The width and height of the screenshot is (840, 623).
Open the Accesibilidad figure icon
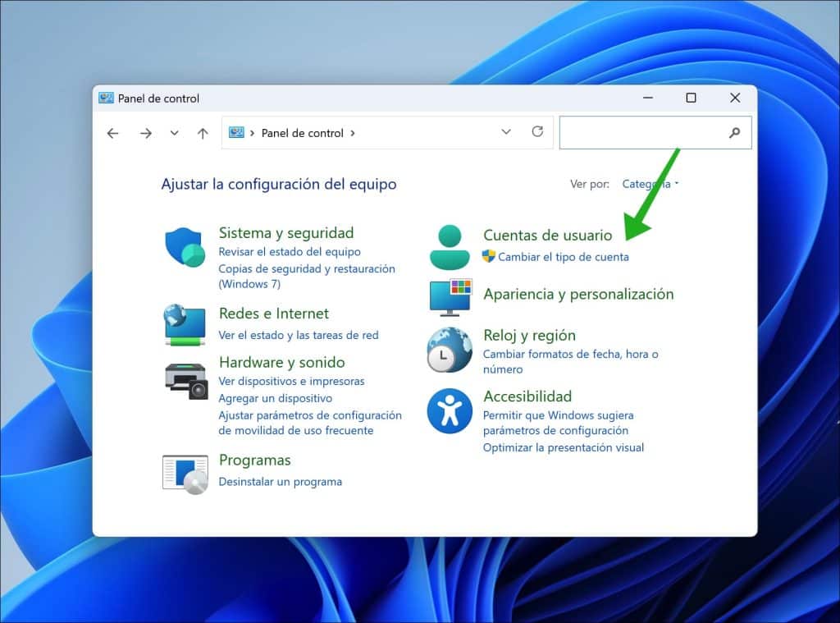coord(450,411)
